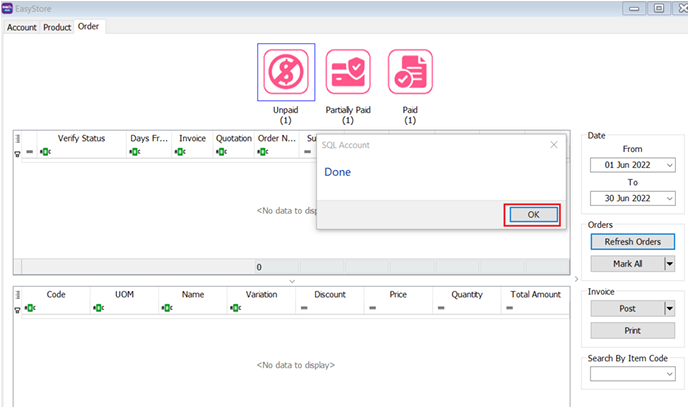Close the SQL Account dialog with X
This screenshot has height=420, width=689.
(554, 145)
